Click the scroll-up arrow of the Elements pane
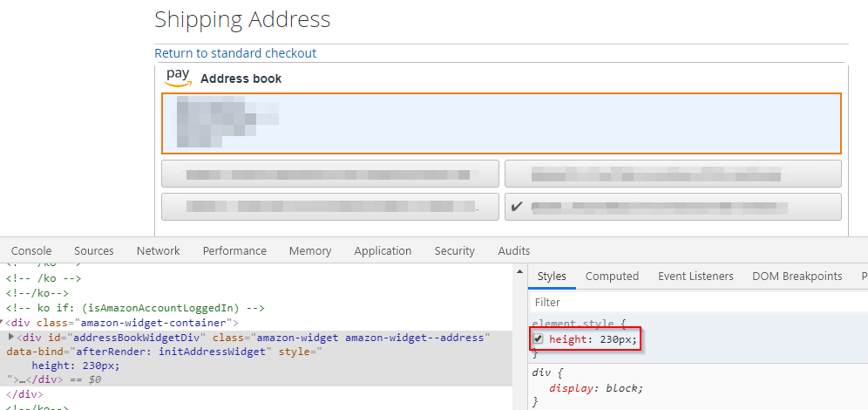 pos(519,271)
